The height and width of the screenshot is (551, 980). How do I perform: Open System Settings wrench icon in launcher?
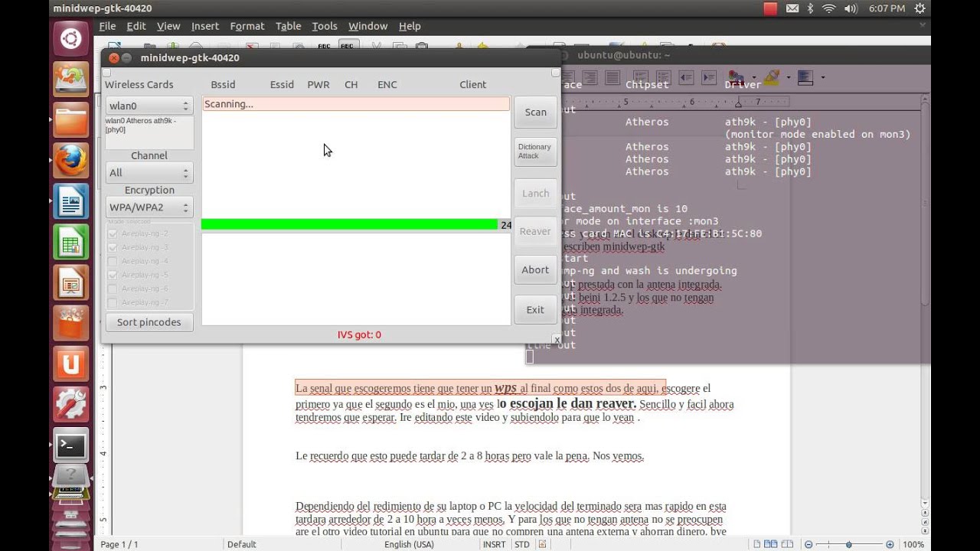(71, 405)
